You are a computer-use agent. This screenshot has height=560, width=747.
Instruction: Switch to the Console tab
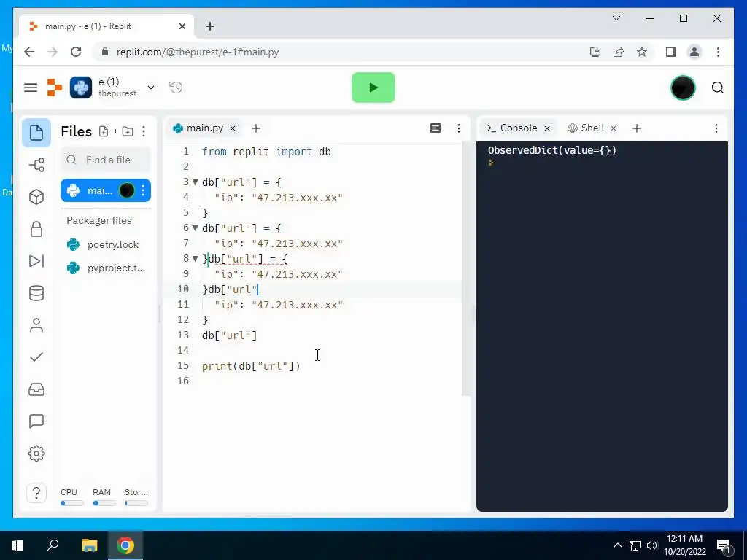coord(513,128)
